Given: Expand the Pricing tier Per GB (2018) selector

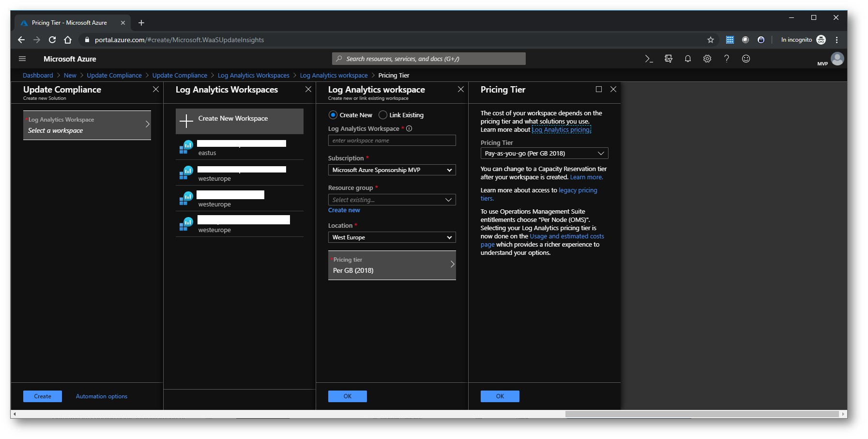Looking at the screenshot, I should [x=392, y=265].
